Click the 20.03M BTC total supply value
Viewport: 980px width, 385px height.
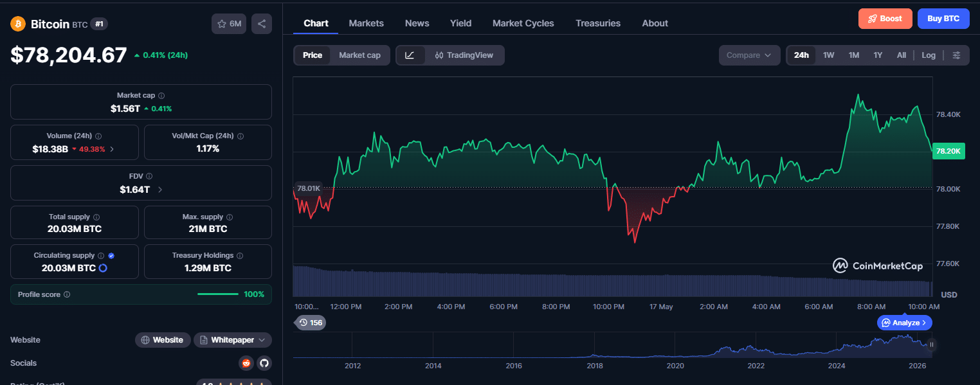click(75, 229)
